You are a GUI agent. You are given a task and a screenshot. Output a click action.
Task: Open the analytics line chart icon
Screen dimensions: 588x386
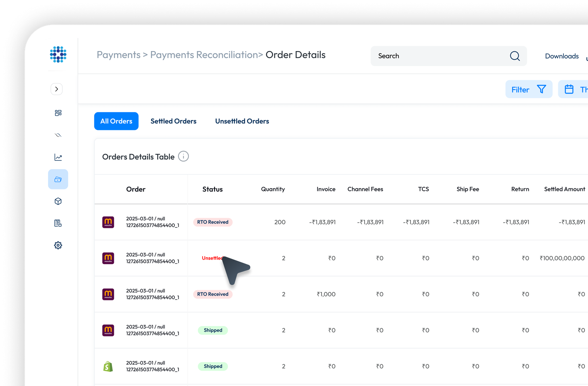[x=58, y=157]
